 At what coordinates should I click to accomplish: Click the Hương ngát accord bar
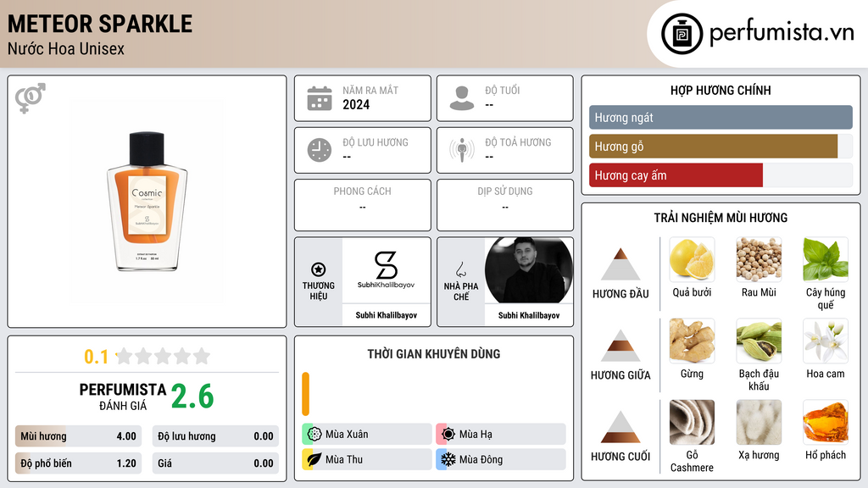(721, 117)
